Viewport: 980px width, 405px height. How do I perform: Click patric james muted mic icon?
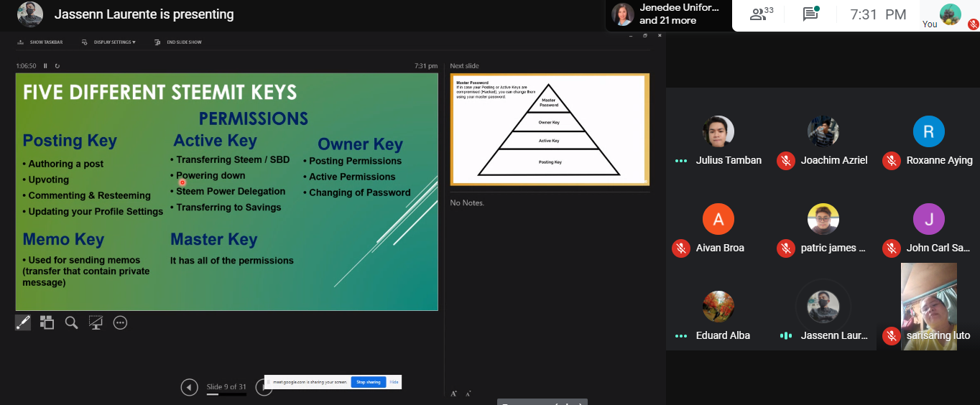pyautogui.click(x=786, y=248)
